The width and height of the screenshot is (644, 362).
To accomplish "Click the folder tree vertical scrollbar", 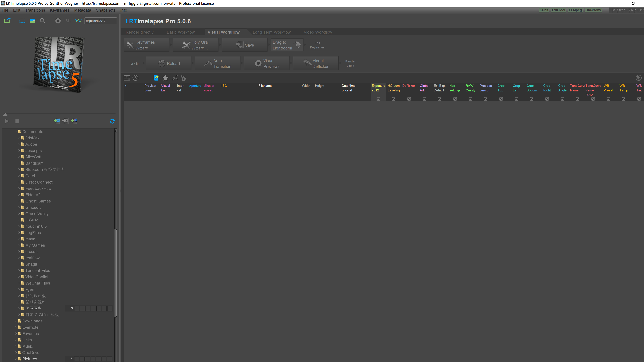I will [116, 273].
